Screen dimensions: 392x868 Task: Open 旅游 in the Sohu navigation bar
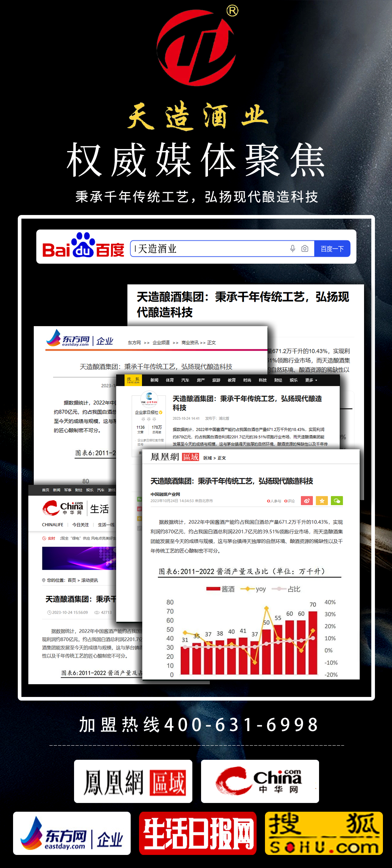[216, 380]
